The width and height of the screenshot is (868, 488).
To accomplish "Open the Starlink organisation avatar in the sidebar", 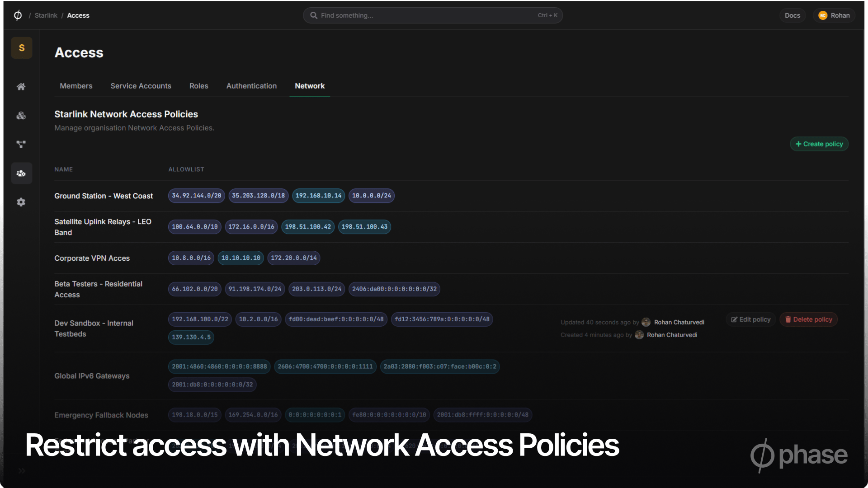I will pyautogui.click(x=22, y=48).
